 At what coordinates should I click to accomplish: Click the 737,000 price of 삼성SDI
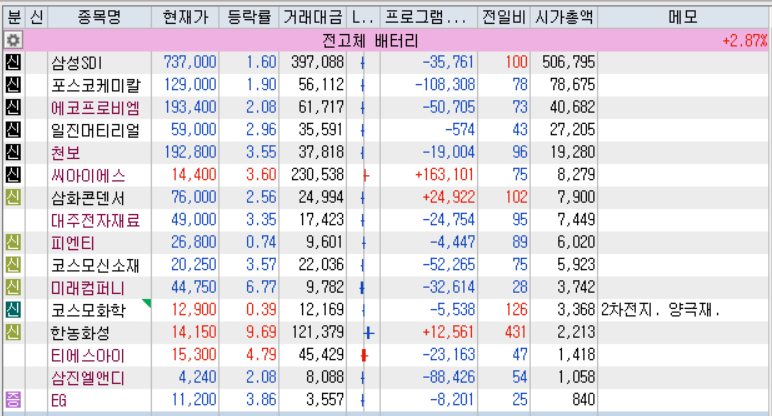(190, 62)
